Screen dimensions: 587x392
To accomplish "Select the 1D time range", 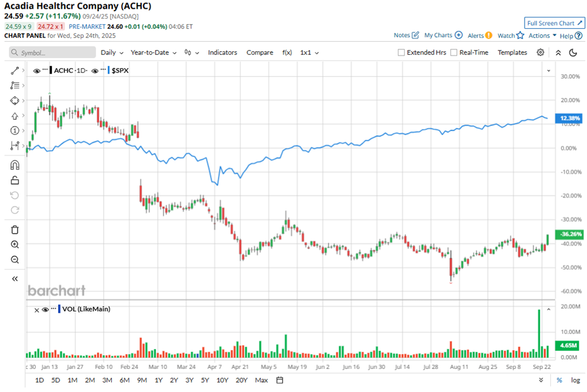I will [x=39, y=380].
